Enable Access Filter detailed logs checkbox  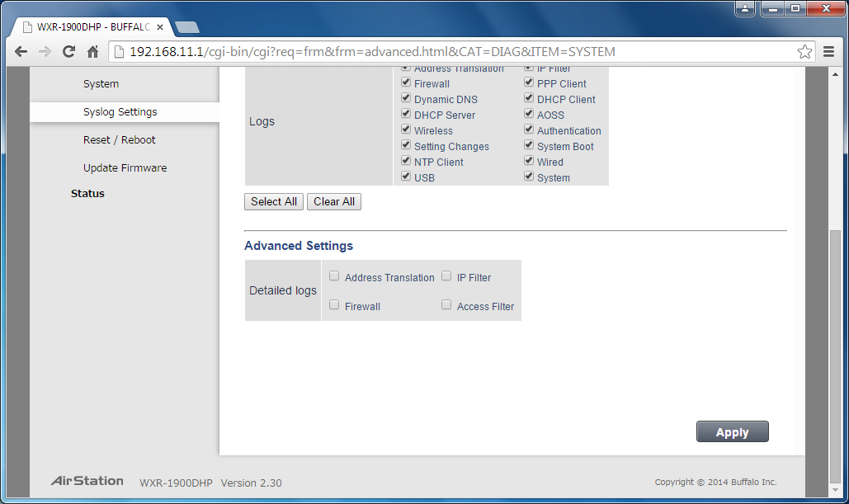[x=446, y=304]
